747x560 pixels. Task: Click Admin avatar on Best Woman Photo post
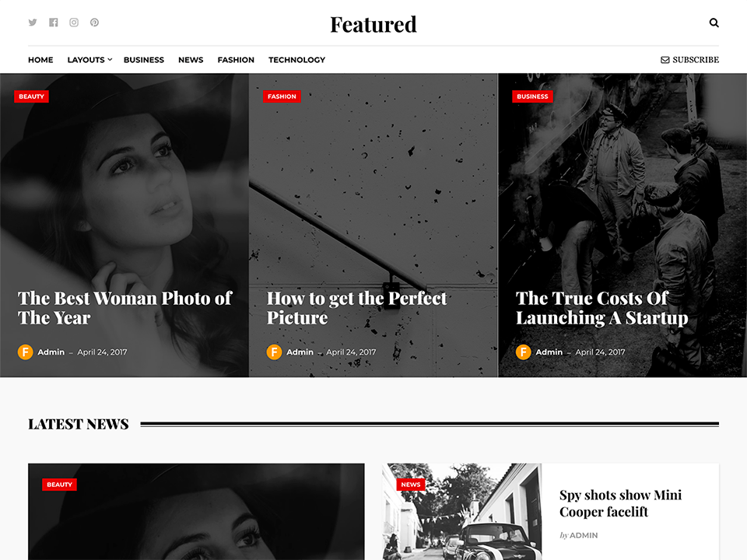(25, 352)
